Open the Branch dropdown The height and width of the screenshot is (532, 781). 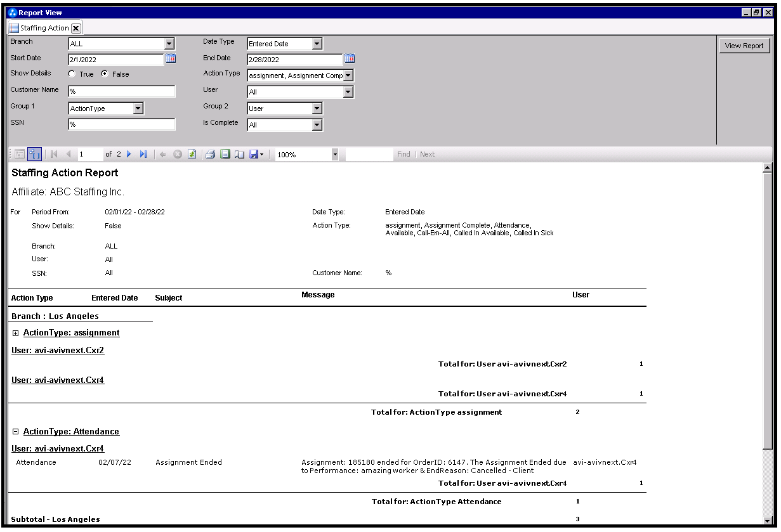(169, 44)
